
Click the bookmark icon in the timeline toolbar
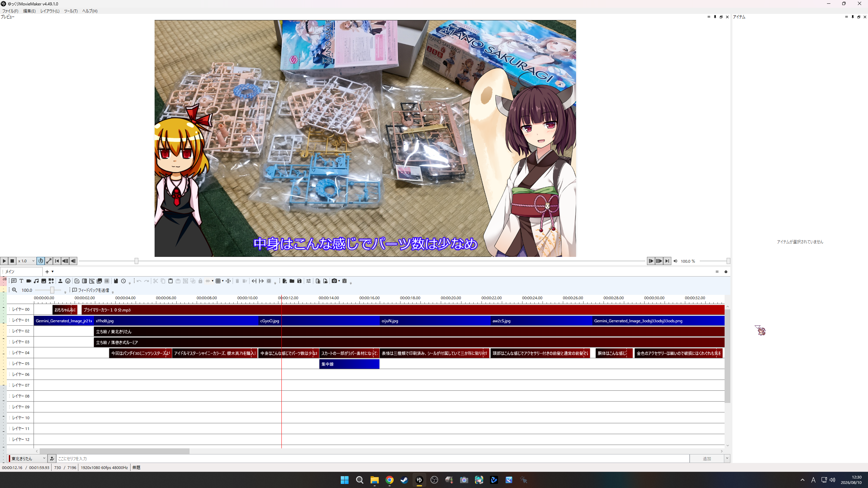coord(116,281)
